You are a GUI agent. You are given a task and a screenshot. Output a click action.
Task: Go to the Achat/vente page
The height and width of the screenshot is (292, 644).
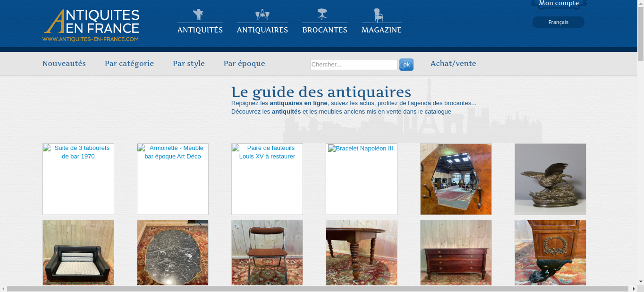click(453, 63)
